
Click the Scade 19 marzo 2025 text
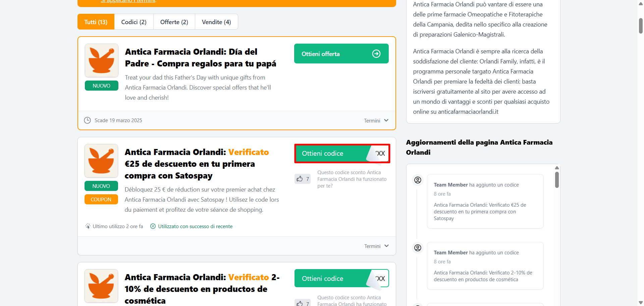tap(118, 120)
